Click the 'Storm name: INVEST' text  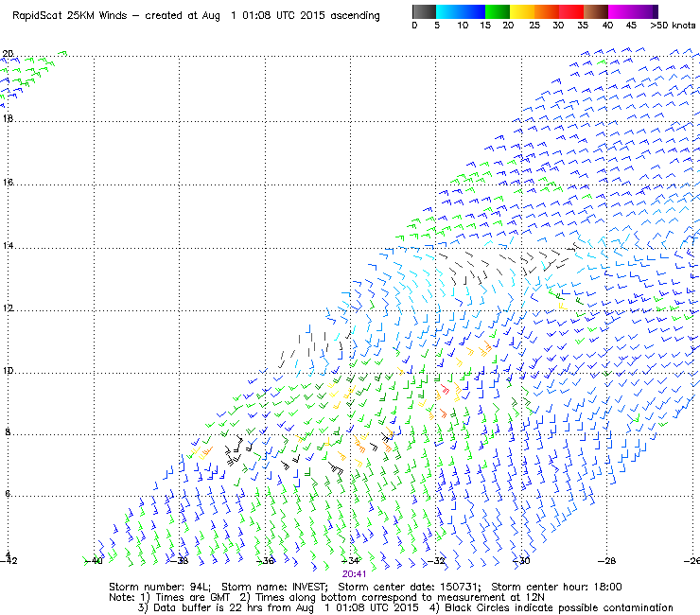click(x=273, y=587)
